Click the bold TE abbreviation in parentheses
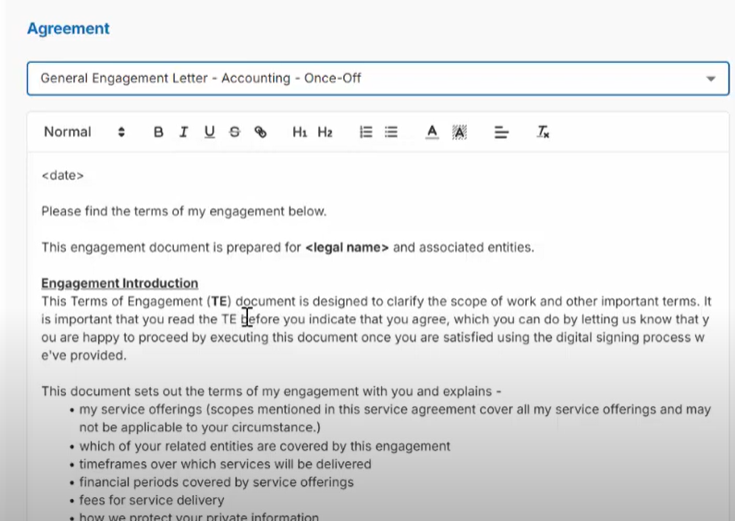 (219, 301)
